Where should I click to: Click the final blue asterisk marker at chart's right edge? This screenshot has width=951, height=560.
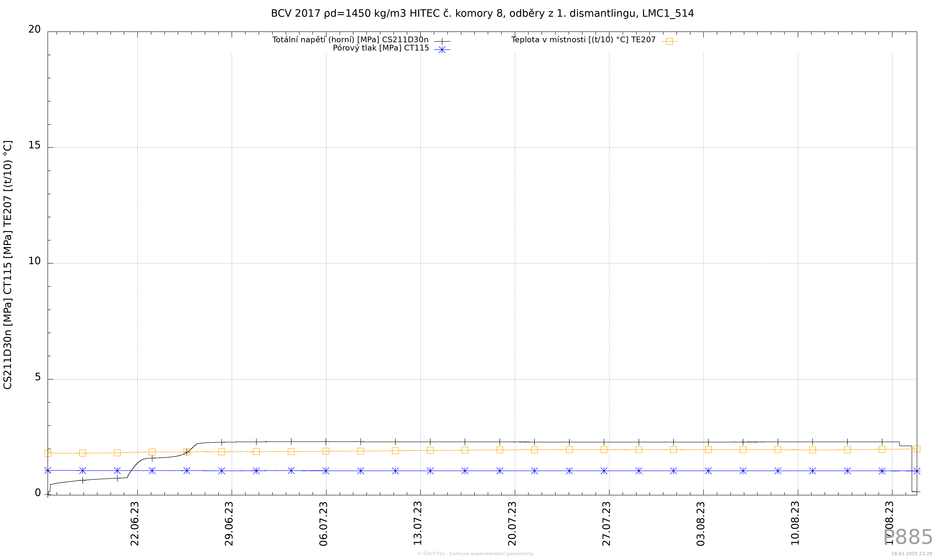917,471
